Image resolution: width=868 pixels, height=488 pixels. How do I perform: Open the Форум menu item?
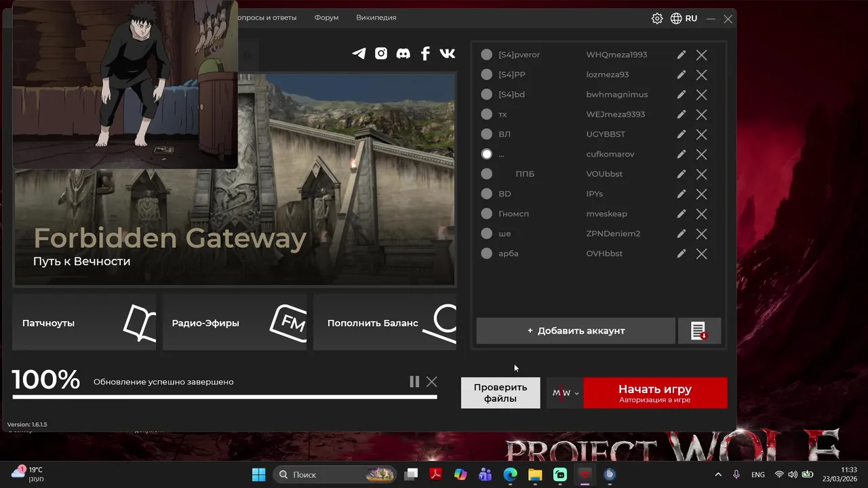pos(326,18)
